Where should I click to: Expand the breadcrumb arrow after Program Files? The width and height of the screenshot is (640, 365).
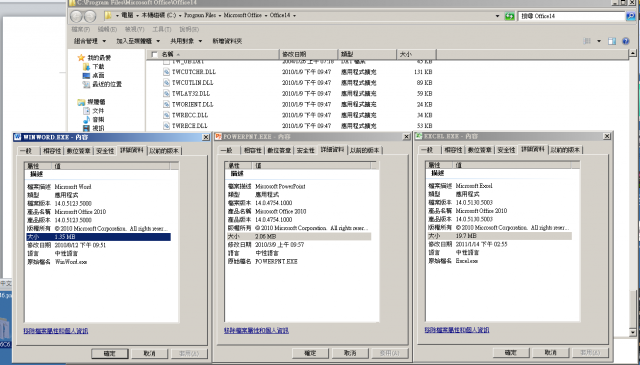point(220,16)
